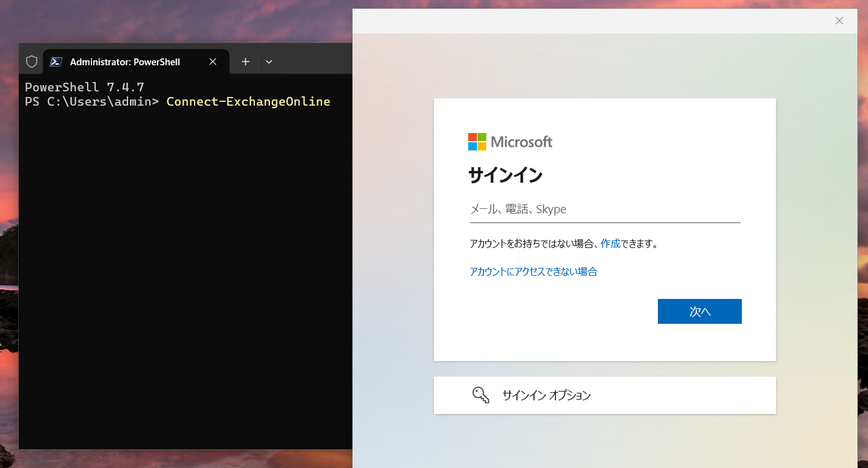Click the サインイン heading text

pos(505,176)
